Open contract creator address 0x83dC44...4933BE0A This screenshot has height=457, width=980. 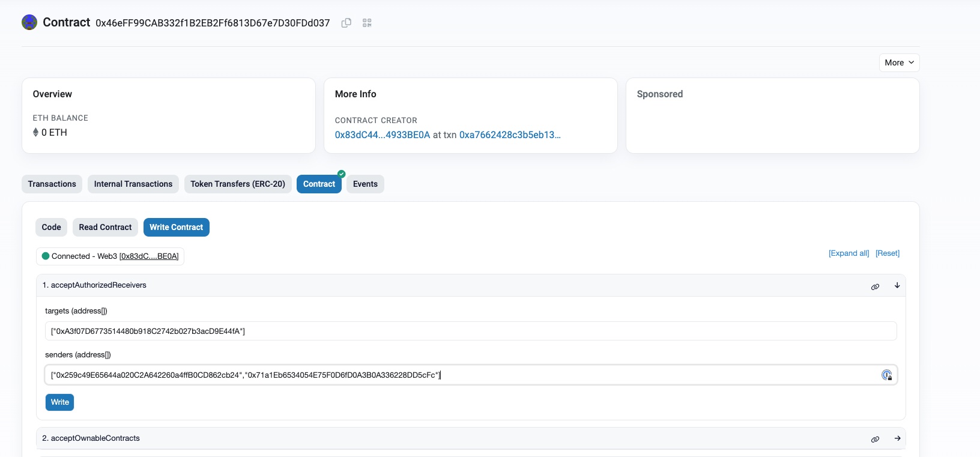pyautogui.click(x=383, y=135)
